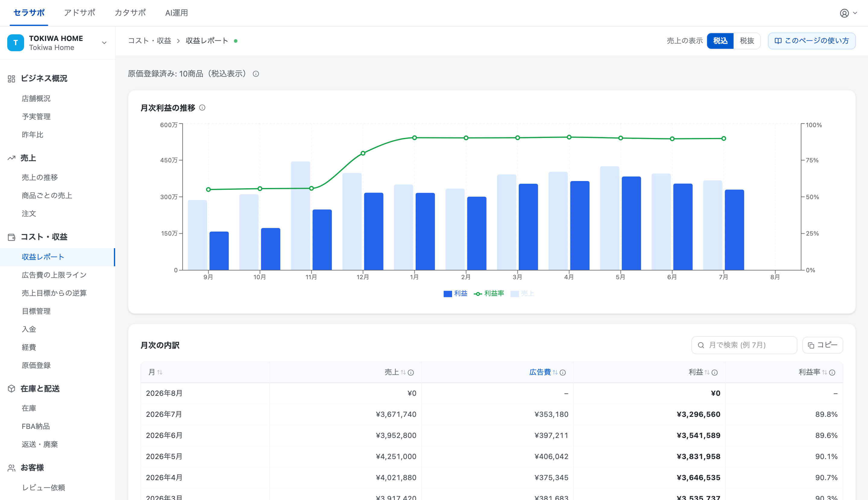This screenshot has height=500, width=868.
Task: Open このページの使い方 guide
Action: (x=811, y=41)
